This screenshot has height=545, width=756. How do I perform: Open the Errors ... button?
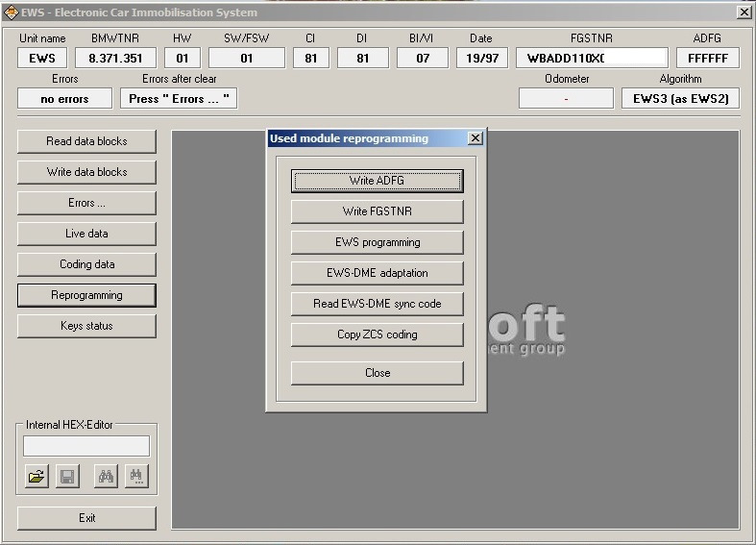point(86,203)
